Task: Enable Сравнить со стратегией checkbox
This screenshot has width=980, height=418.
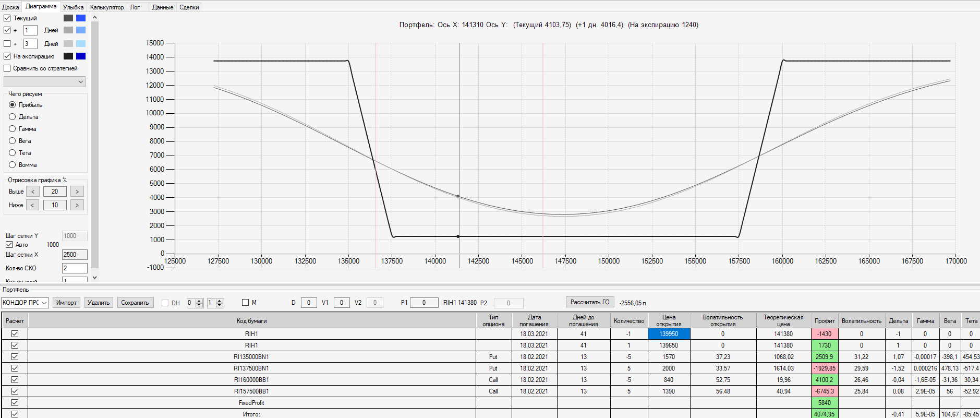Action: click(x=7, y=68)
